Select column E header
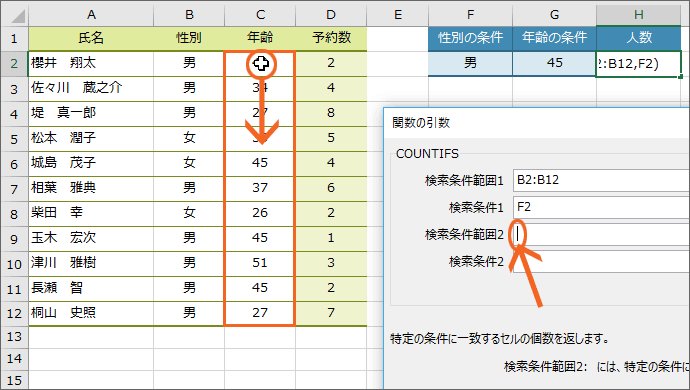 (398, 15)
